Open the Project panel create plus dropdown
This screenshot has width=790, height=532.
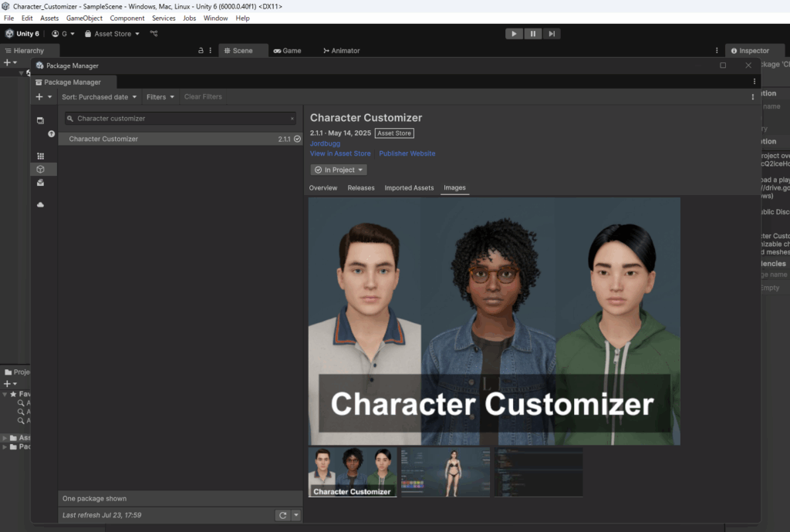(x=10, y=383)
